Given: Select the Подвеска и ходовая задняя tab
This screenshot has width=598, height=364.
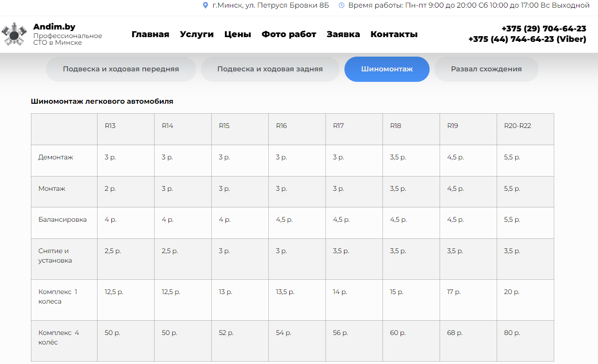Looking at the screenshot, I should 270,69.
